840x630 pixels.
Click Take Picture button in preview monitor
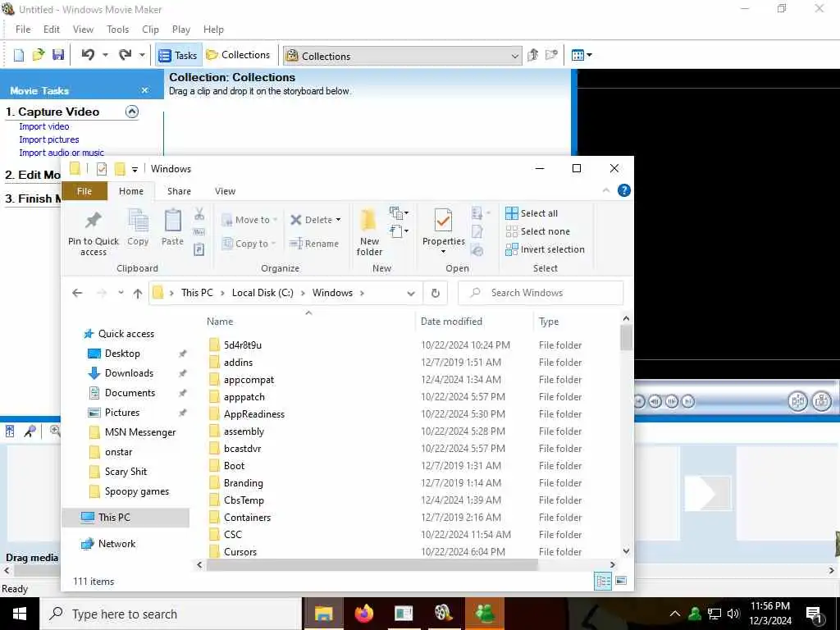click(x=821, y=400)
